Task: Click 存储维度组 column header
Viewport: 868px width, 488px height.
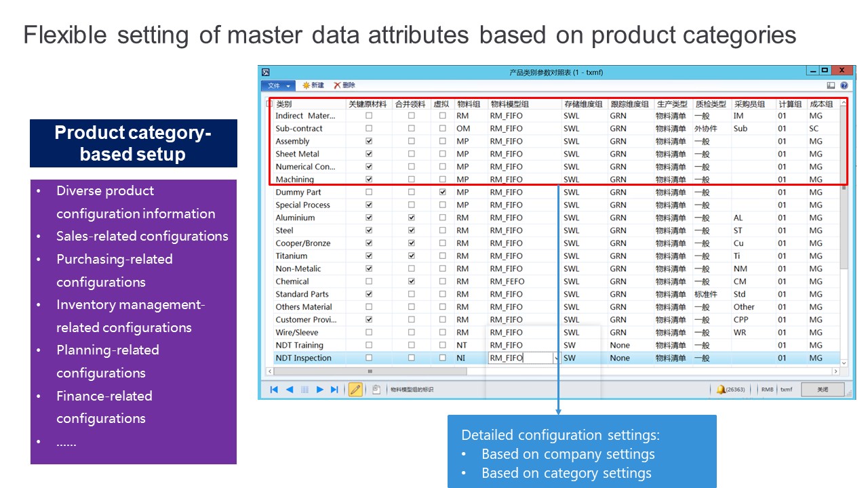Action: pos(584,104)
